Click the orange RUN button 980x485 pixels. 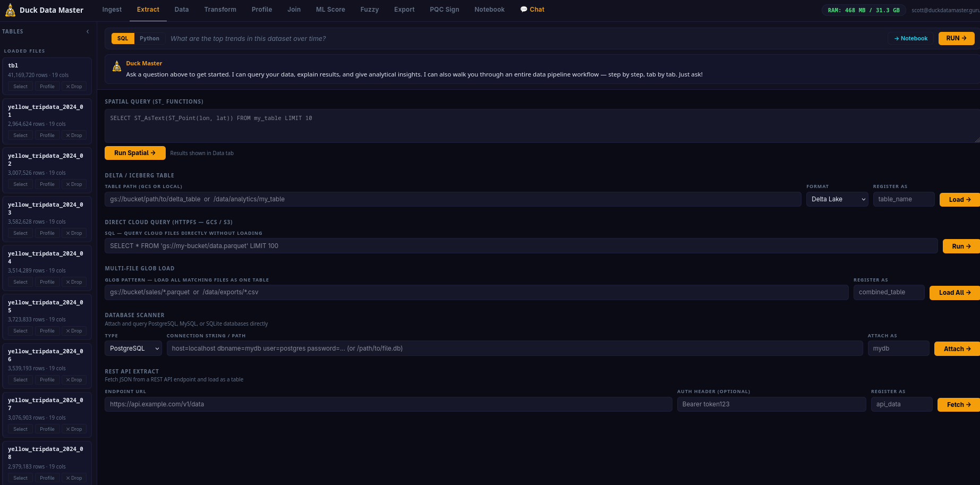pyautogui.click(x=956, y=38)
